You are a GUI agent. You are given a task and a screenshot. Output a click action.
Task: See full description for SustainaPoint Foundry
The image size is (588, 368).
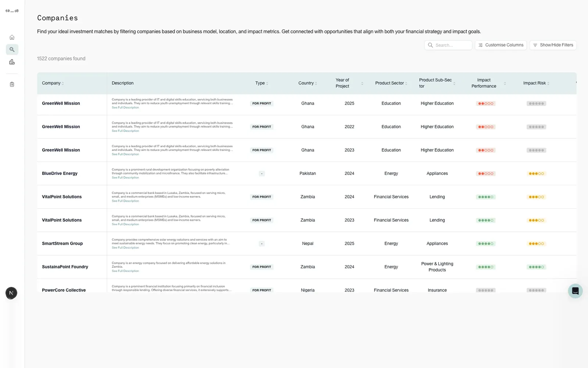click(x=125, y=271)
